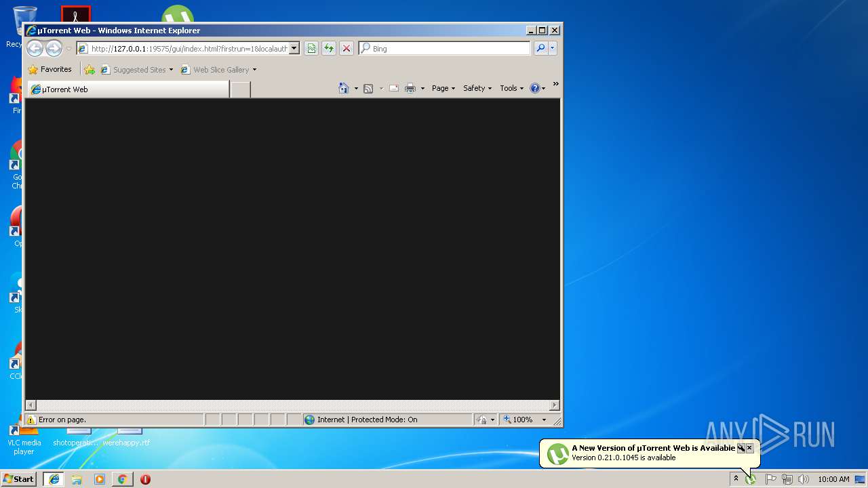
Task: Open search provider options dropdown
Action: pyautogui.click(x=553, y=48)
